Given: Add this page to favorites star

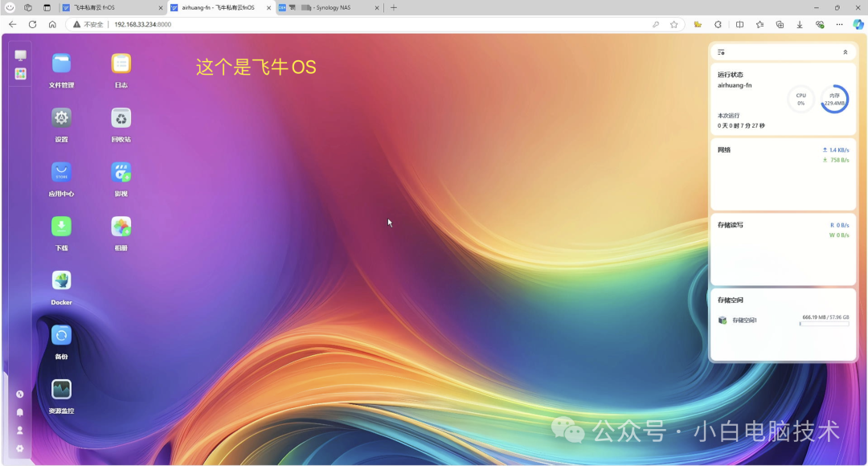Looking at the screenshot, I should [x=674, y=24].
